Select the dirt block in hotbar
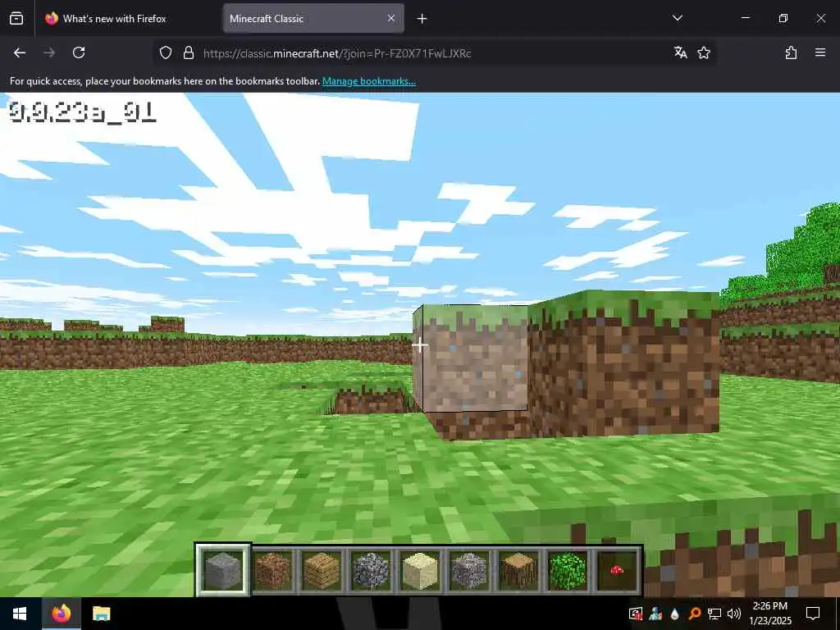 [272, 570]
